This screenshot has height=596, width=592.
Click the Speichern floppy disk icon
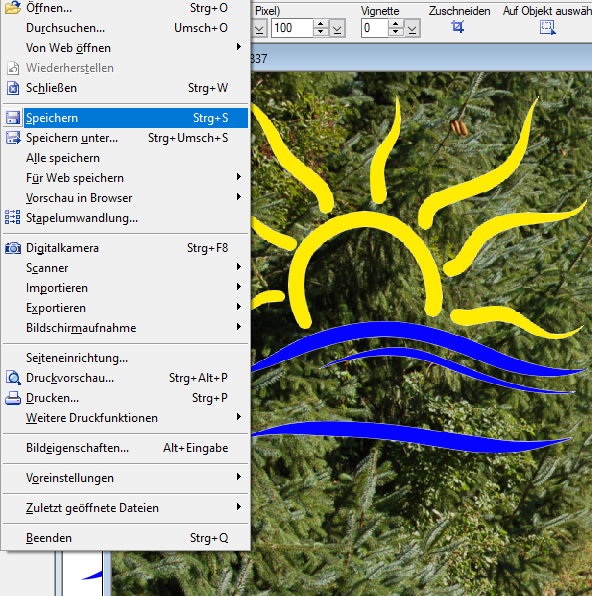click(13, 118)
